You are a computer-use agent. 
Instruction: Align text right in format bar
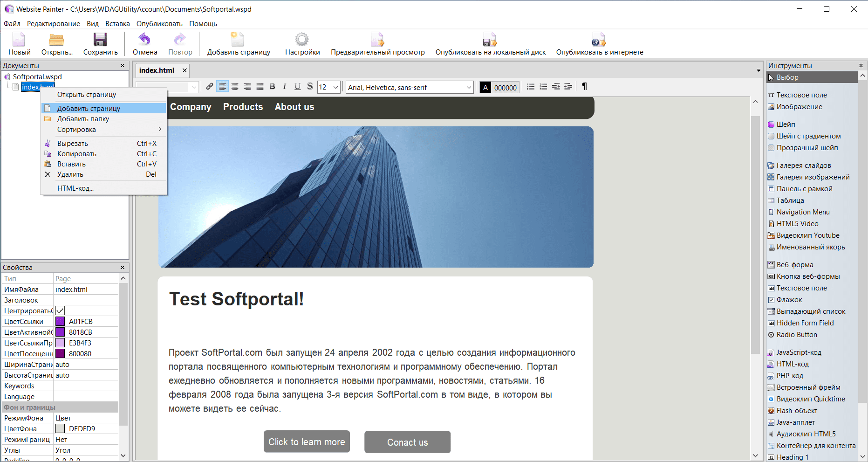coord(247,87)
